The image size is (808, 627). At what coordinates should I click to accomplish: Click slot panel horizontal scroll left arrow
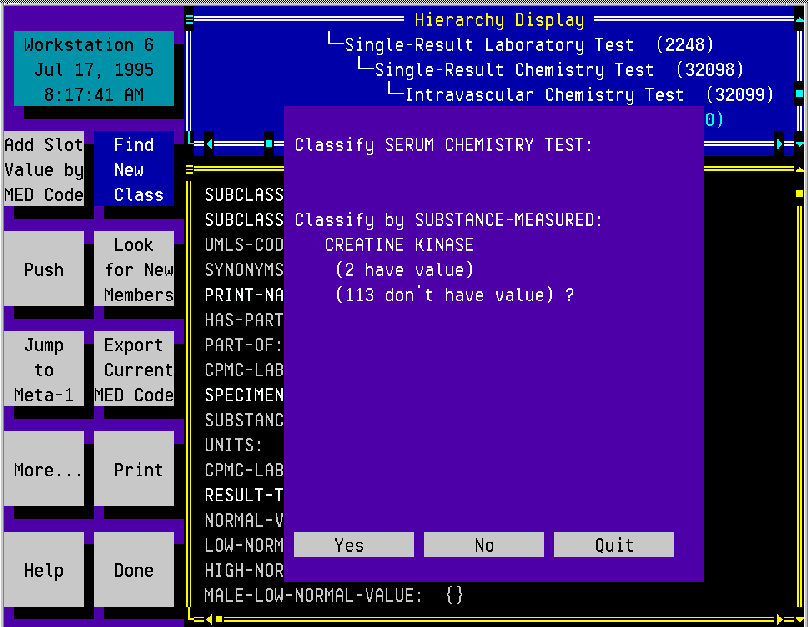click(209, 619)
